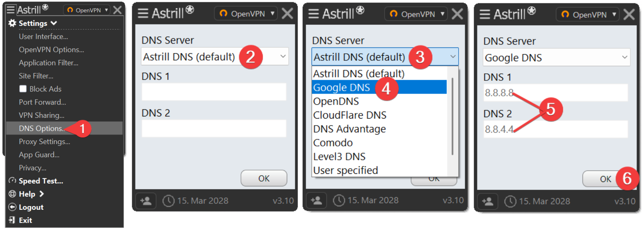Click add-user icon in panel with open DNS list
The height and width of the screenshot is (229, 644).
316,200
